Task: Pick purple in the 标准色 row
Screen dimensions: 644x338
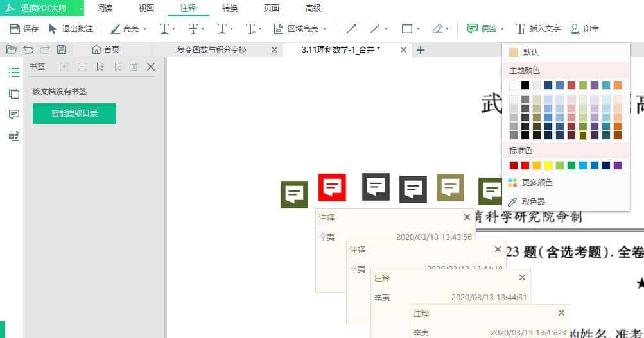Action: click(x=618, y=165)
